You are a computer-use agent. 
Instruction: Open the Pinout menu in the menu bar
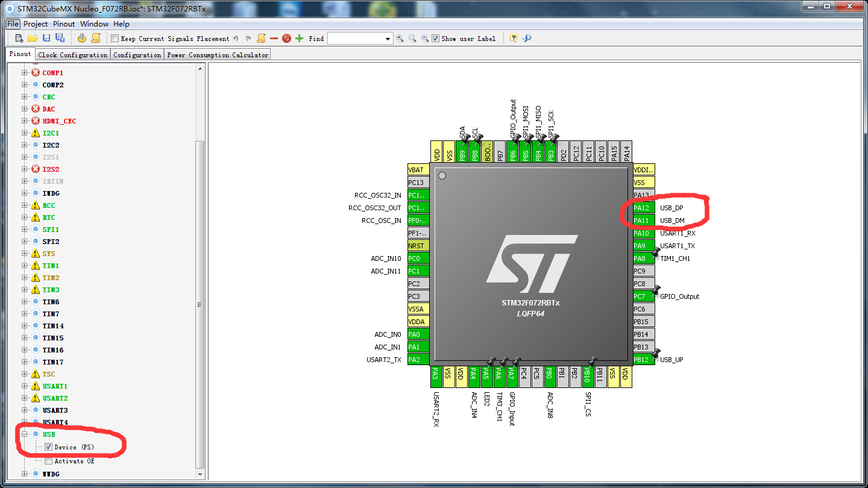tap(64, 24)
